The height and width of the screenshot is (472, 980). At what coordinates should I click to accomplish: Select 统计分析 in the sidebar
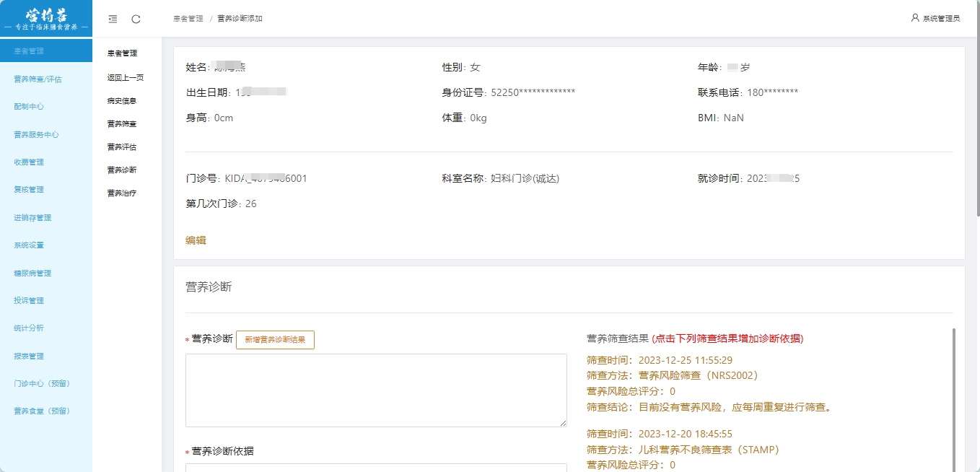click(x=29, y=328)
